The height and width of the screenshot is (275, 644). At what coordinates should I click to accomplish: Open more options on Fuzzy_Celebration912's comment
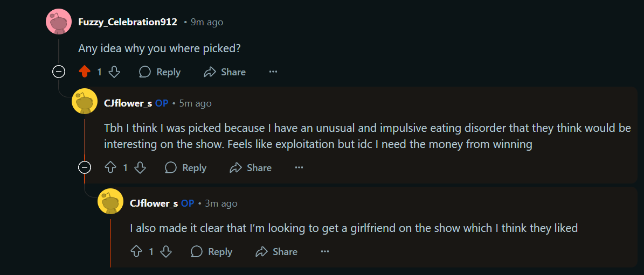click(x=273, y=72)
